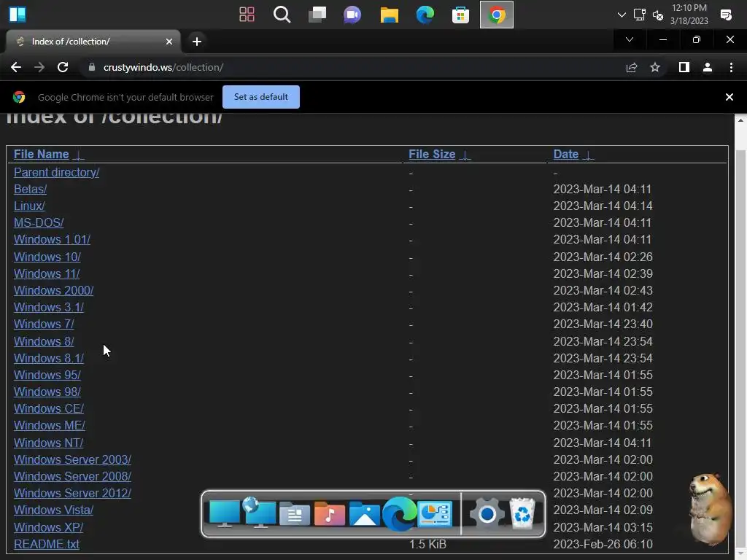Viewport: 747px width, 560px height.
Task: Open the Windows 11 folder
Action: pyautogui.click(x=47, y=273)
